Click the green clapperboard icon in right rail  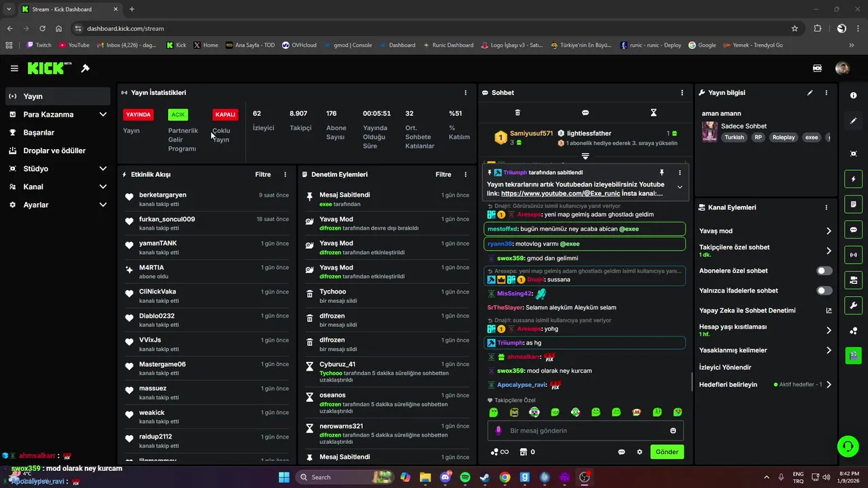point(853,355)
